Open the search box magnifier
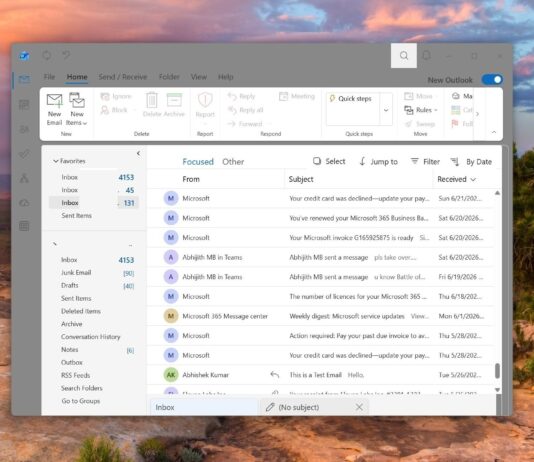Viewport: 534px width, 462px height. click(404, 55)
